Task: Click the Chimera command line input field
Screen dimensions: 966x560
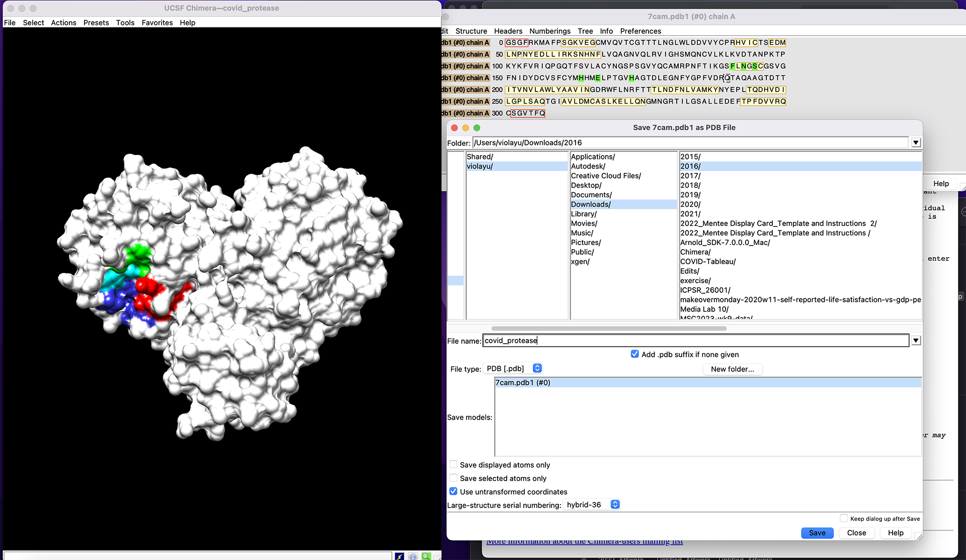Action: [198, 556]
